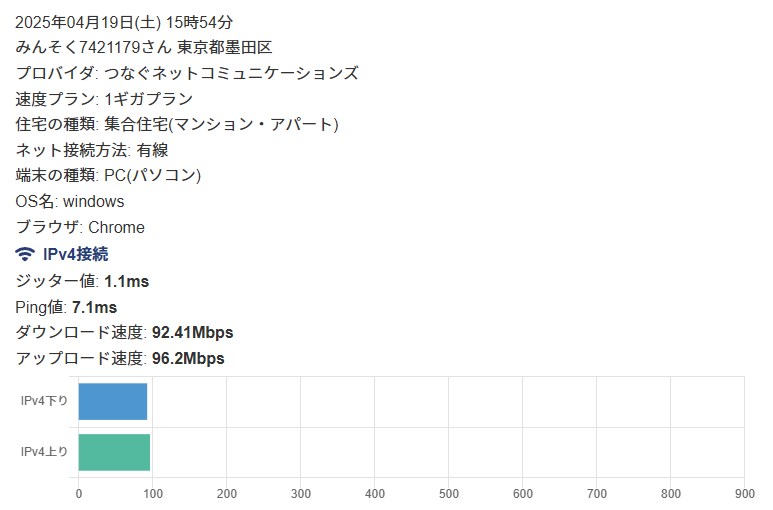773x510 pixels.
Task: Click housing type 集合住宅(マンション・アパート)
Action: [221, 124]
